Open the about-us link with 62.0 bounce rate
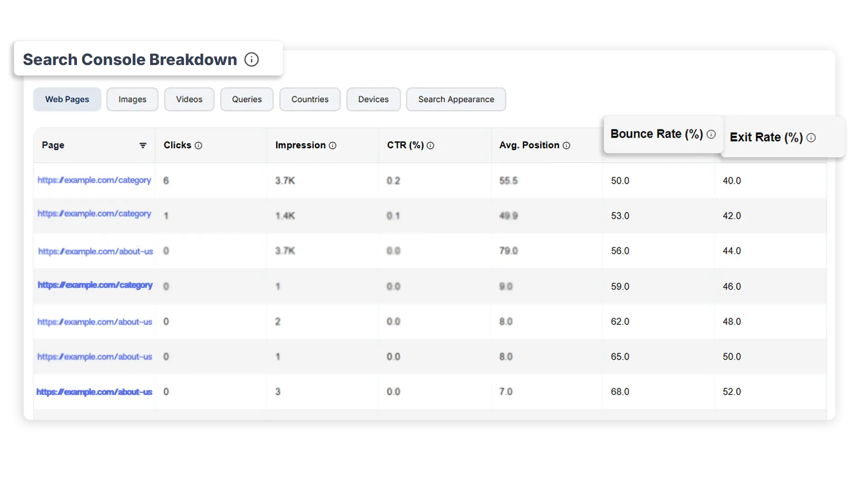 pyautogui.click(x=94, y=322)
